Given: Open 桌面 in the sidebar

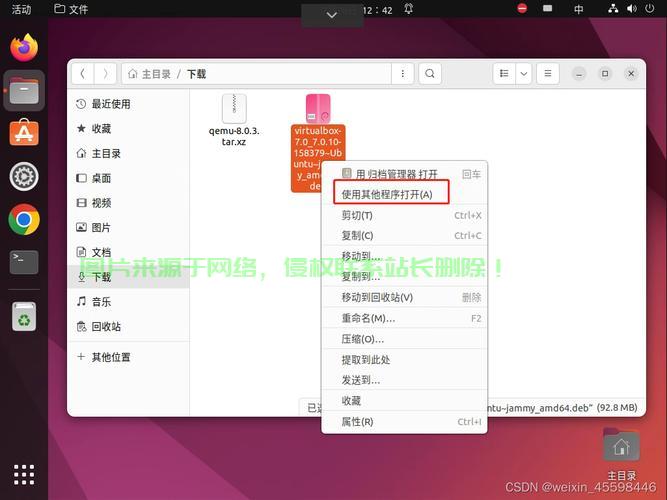Looking at the screenshot, I should [128, 178].
